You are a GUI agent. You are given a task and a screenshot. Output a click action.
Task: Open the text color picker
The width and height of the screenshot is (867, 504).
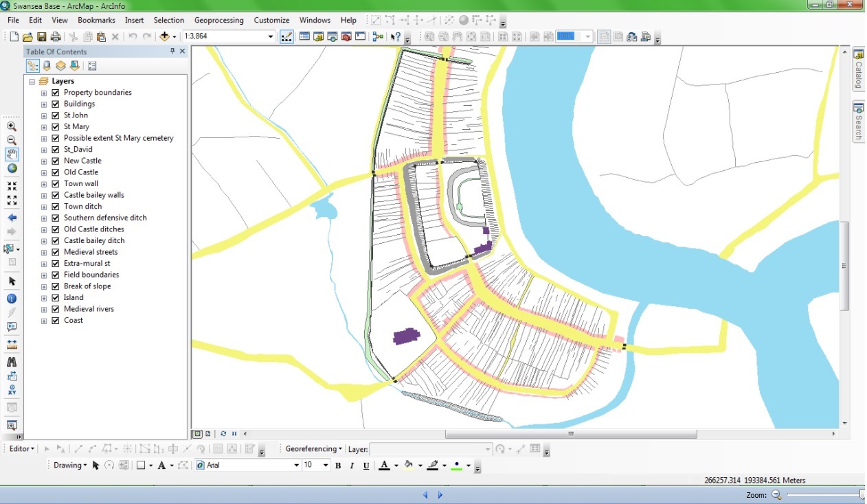pyautogui.click(x=396, y=465)
